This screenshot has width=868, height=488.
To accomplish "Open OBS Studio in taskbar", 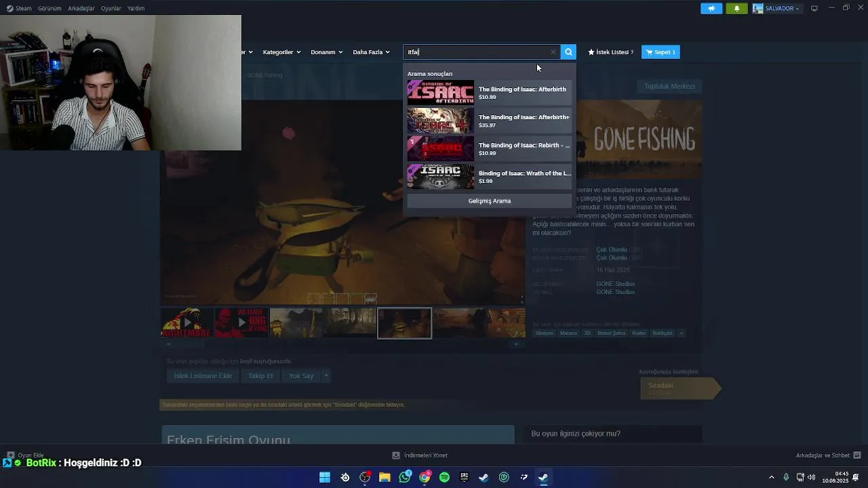I will click(365, 477).
